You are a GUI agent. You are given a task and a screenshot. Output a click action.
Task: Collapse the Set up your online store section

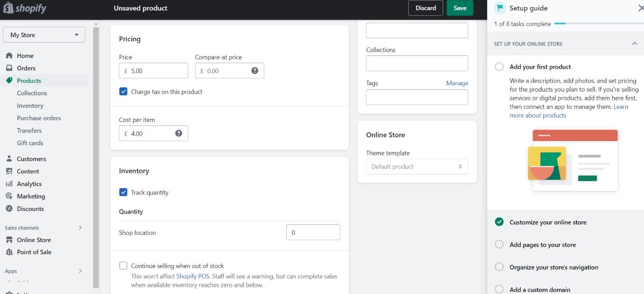tap(634, 44)
